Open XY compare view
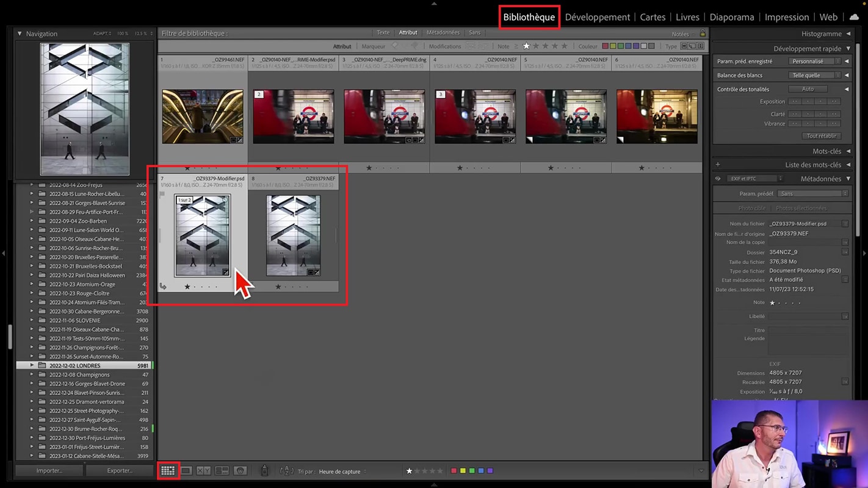Viewport: 868px width, 488px height. click(x=204, y=471)
